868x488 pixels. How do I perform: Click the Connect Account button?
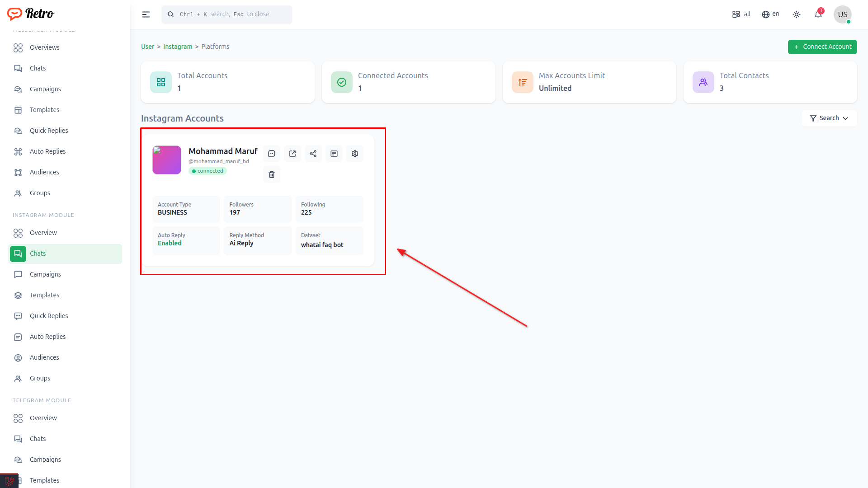point(822,47)
